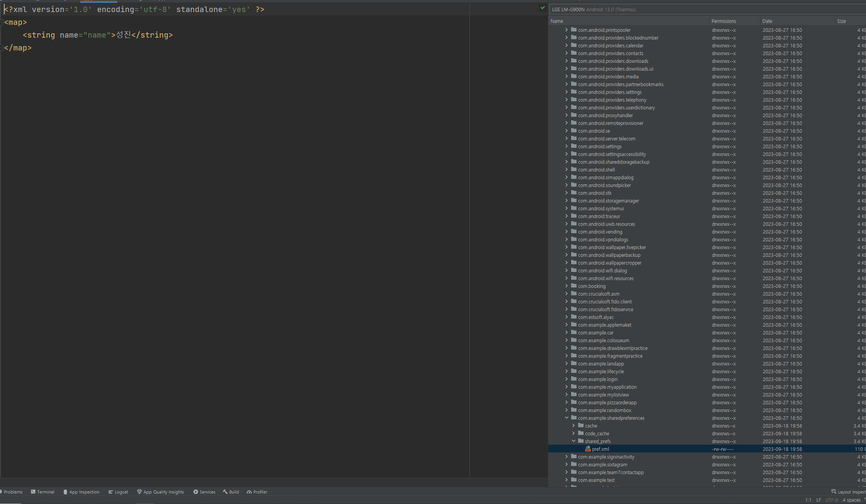
Task: Click the name="name" attribute in editor
Action: pos(85,35)
